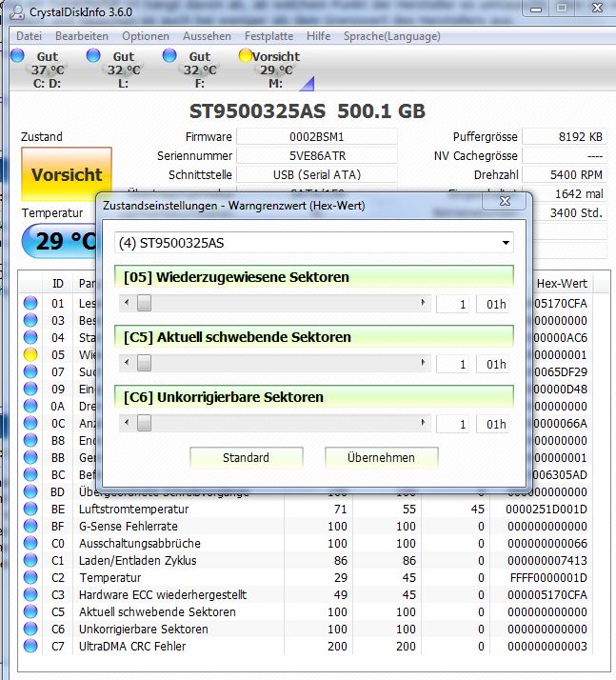Open the Aussehen menu

point(207,36)
